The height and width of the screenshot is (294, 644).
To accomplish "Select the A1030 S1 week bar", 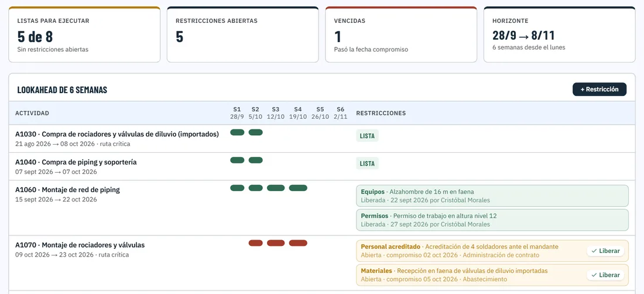I will [237, 132].
